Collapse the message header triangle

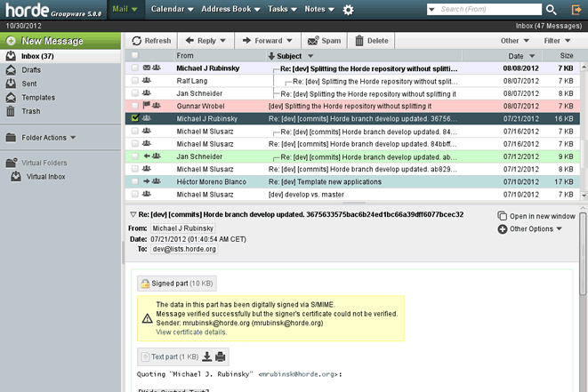(133, 215)
